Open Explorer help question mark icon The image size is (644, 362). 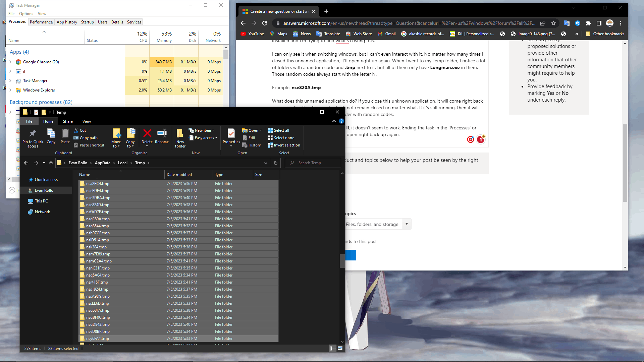coord(341,121)
